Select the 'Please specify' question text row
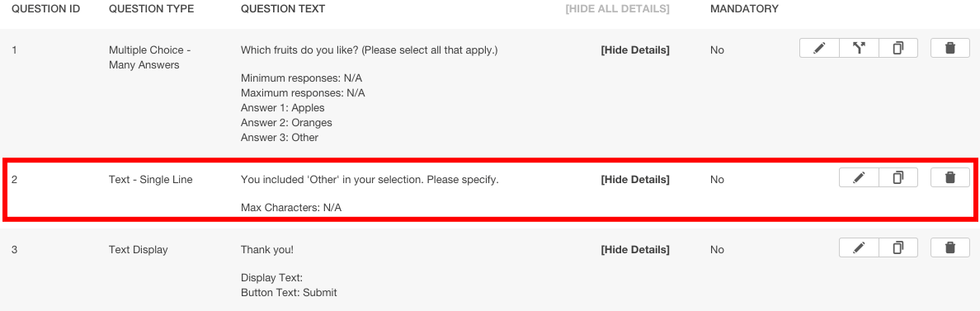 [x=490, y=191]
